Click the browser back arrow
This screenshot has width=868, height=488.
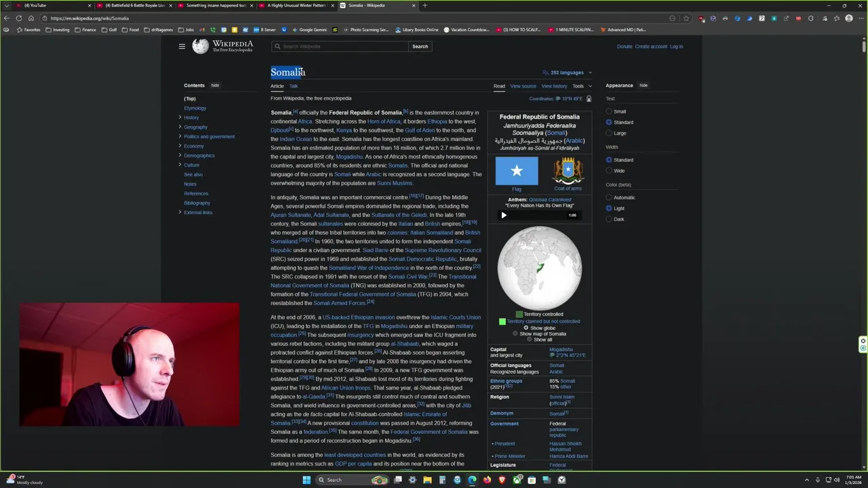coord(7,18)
